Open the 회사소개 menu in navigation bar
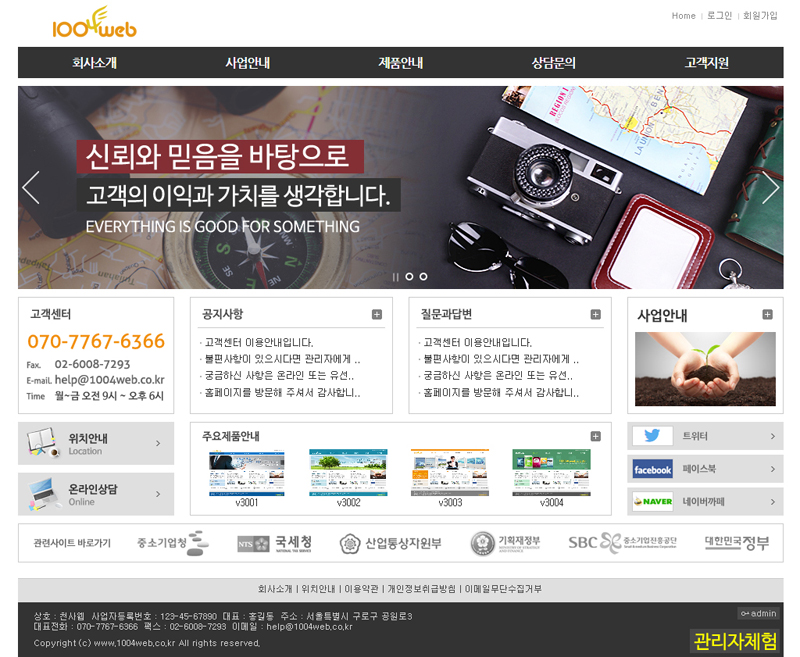This screenshot has height=657, width=800. [94, 62]
